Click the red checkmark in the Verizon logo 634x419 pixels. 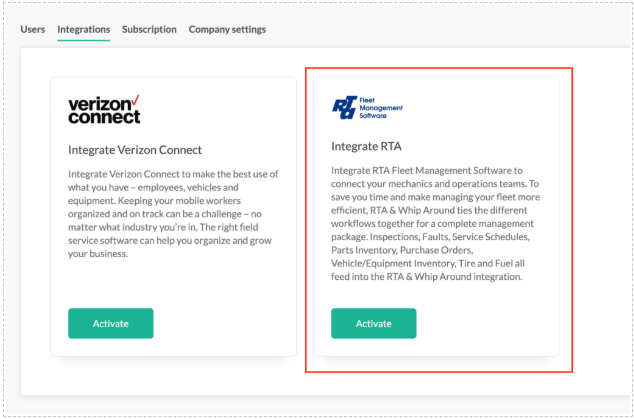coord(135,99)
